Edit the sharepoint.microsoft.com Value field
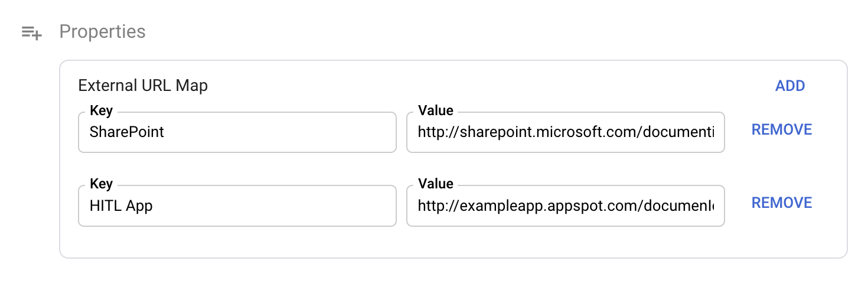Viewport: 868px width, 287px height. (x=565, y=132)
